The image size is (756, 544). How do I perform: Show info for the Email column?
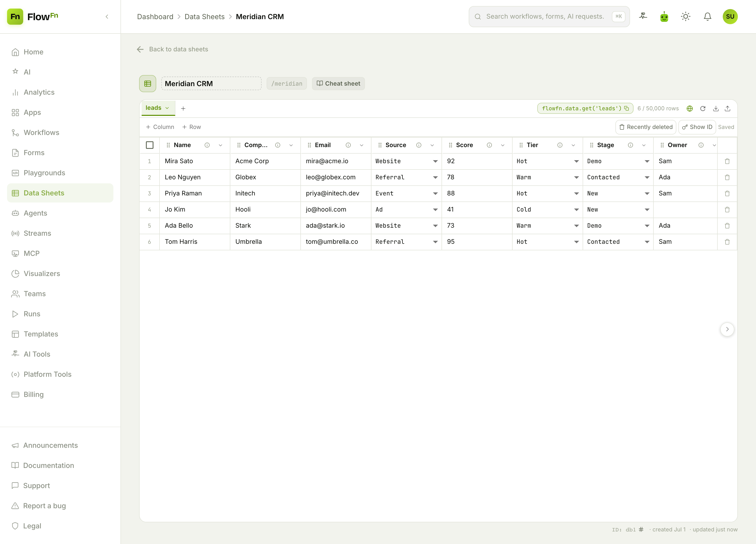point(348,145)
